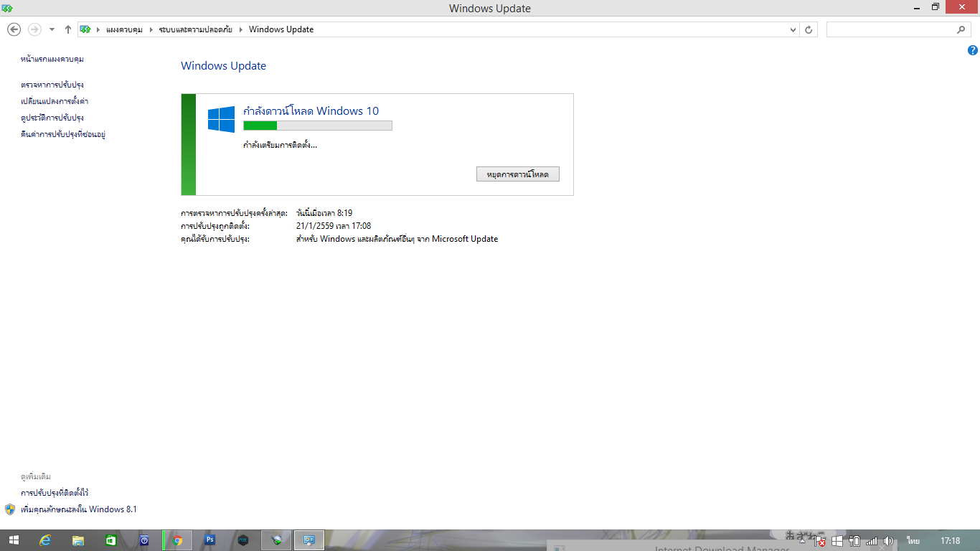
Task: Click the window system icon in title bar
Action: [x=7, y=8]
